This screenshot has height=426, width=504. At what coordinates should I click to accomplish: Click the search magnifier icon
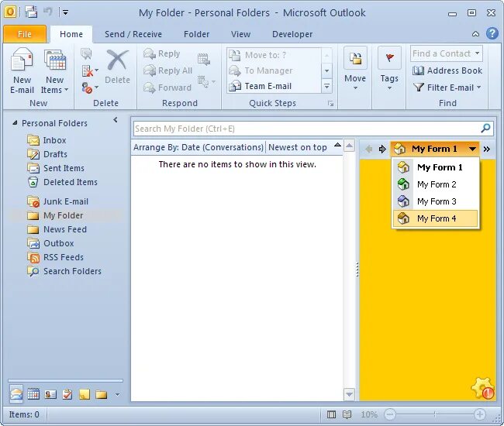(x=485, y=129)
